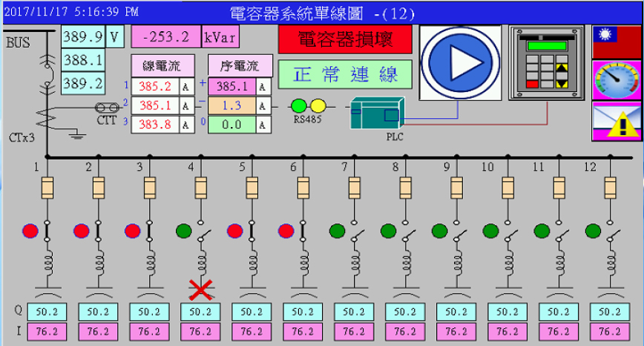Open the gauge meter icon

616,80
